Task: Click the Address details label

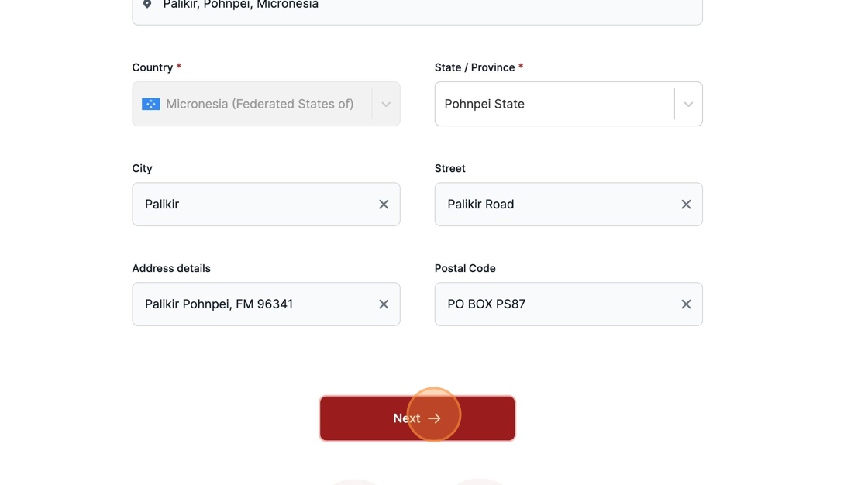Action: pyautogui.click(x=171, y=268)
